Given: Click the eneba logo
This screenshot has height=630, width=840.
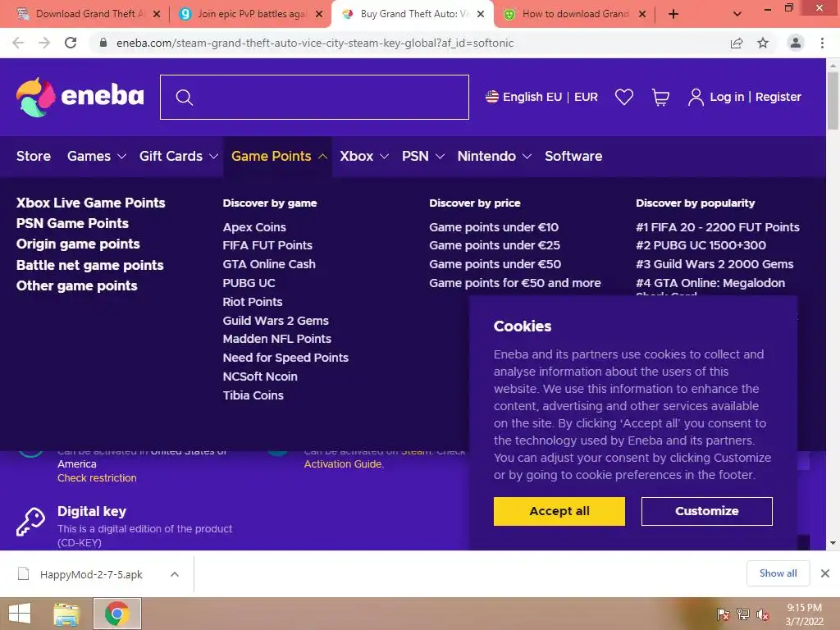Looking at the screenshot, I should (x=80, y=97).
